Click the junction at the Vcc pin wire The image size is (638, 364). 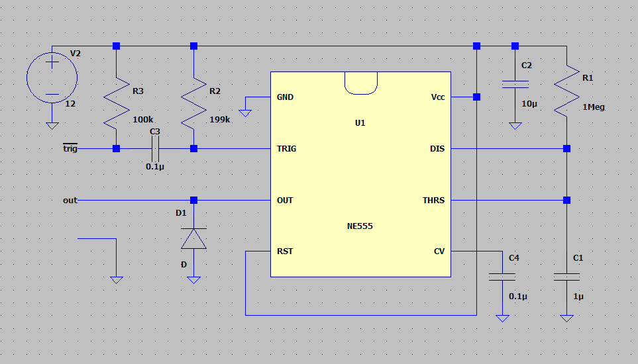coord(476,97)
